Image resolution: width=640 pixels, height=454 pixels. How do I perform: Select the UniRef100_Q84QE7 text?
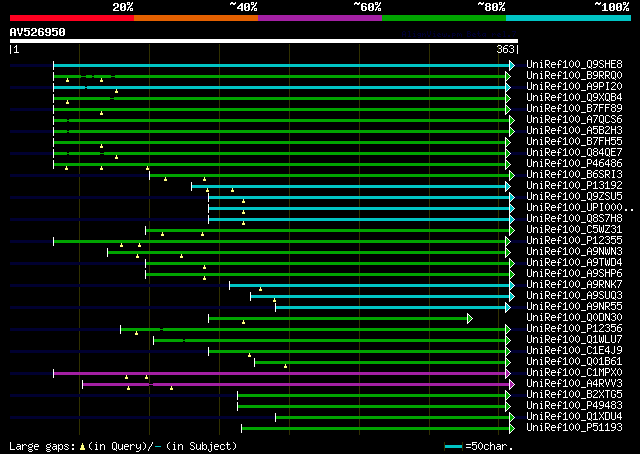(574, 152)
